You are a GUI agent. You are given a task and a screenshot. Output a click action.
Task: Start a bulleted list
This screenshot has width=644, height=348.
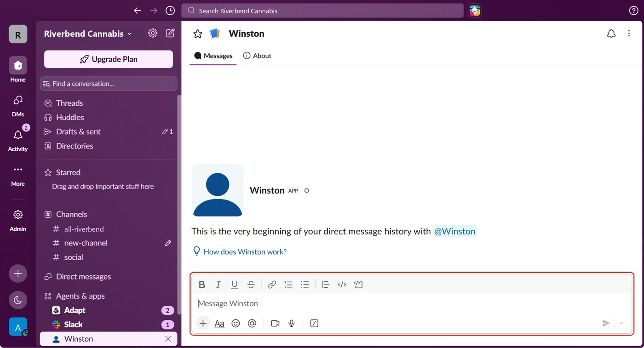305,285
